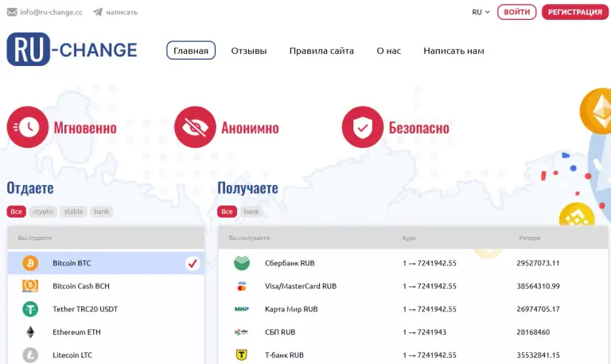
Task: Select the Tether TRC20 USDT row
Action: pyautogui.click(x=106, y=309)
